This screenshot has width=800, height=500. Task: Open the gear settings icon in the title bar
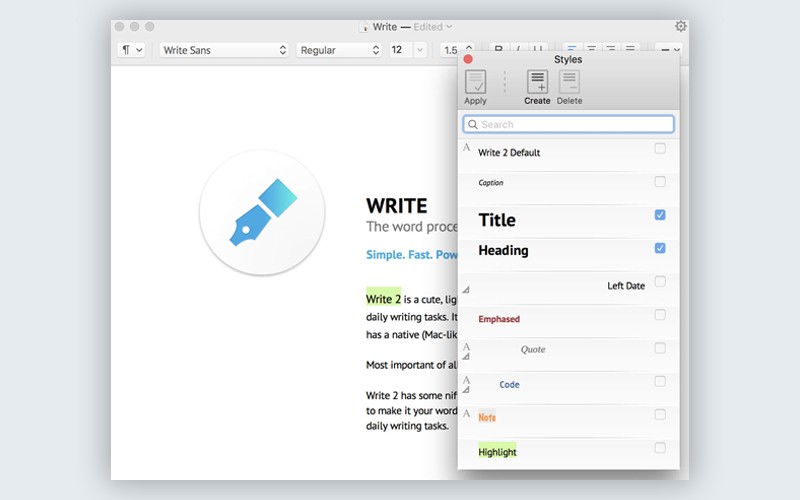[x=681, y=26]
